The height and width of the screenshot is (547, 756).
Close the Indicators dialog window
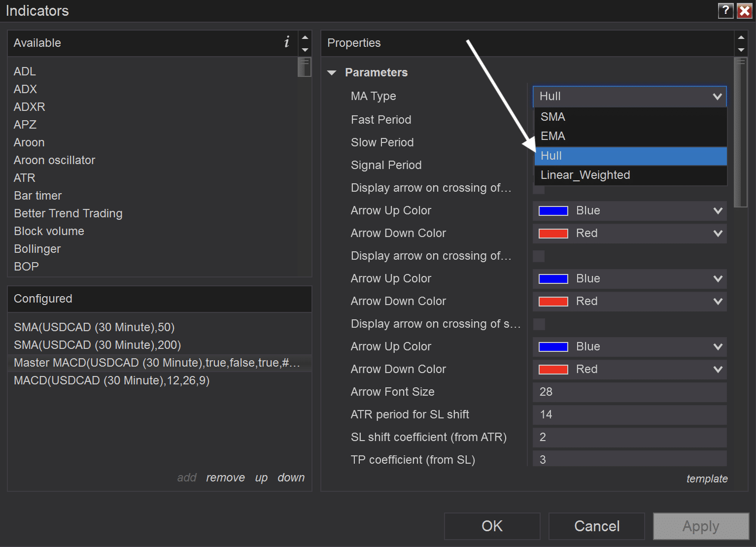744,10
